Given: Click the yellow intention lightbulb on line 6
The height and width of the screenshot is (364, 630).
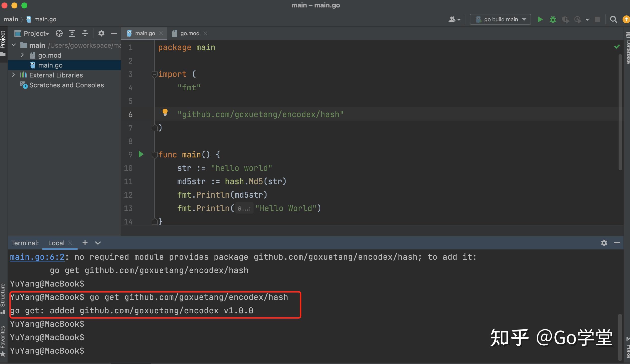Looking at the screenshot, I should (x=165, y=112).
